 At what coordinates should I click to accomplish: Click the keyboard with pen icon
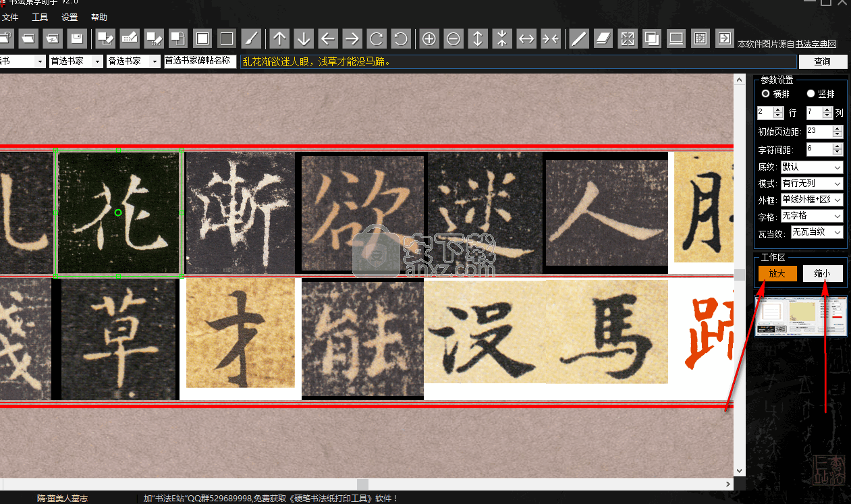(x=130, y=38)
